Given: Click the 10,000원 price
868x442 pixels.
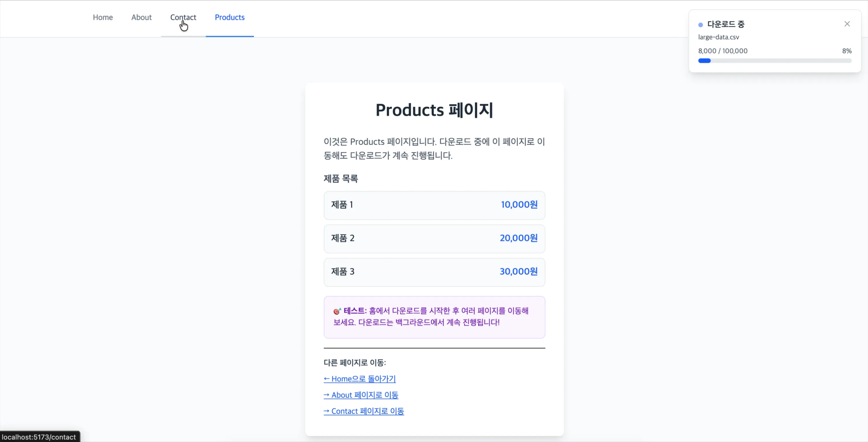Looking at the screenshot, I should coord(519,205).
